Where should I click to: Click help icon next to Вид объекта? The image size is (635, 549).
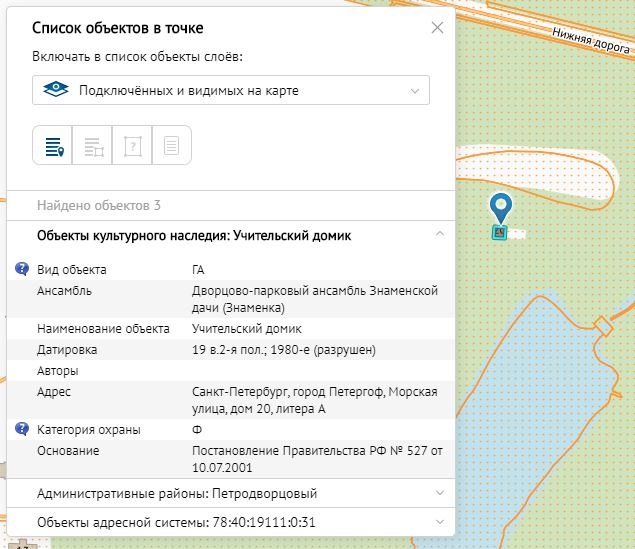pyautogui.click(x=22, y=269)
